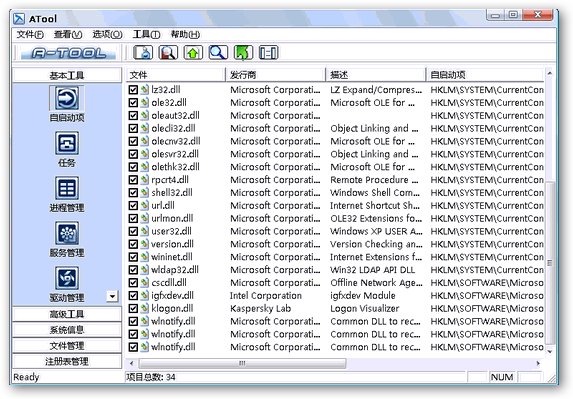Sort by the 自启动项 column header
The height and width of the screenshot is (399, 573).
(485, 75)
